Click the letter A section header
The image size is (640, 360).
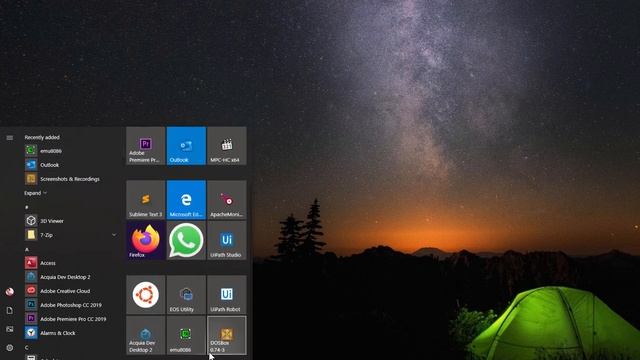[27, 249]
